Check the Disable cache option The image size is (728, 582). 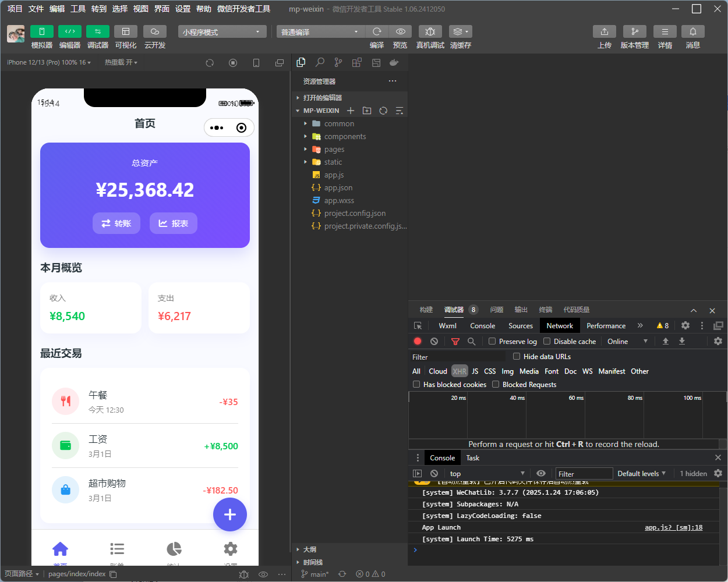coord(547,342)
